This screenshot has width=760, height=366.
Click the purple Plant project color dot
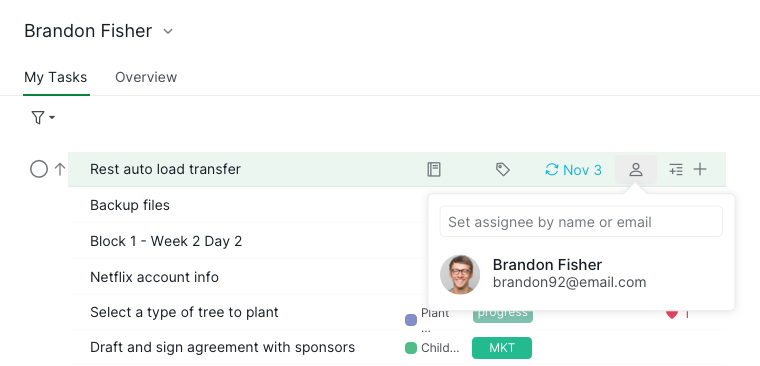(x=411, y=320)
